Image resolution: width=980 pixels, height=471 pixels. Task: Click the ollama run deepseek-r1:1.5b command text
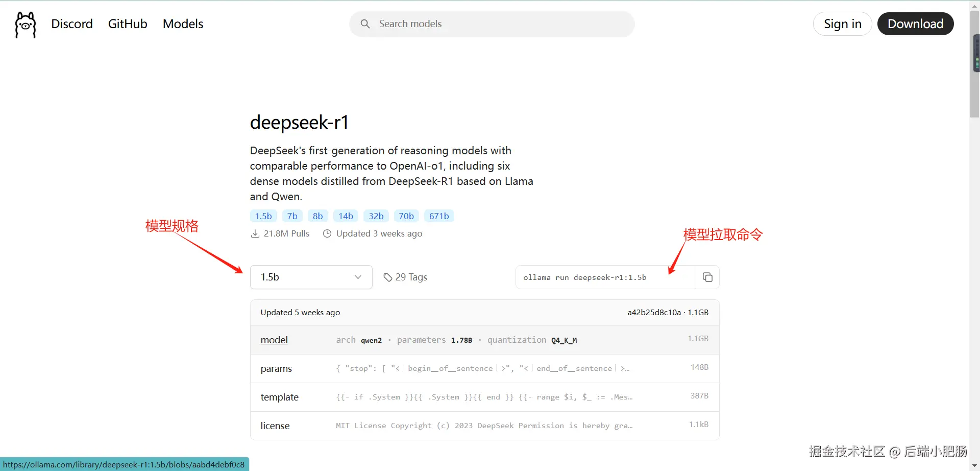click(585, 277)
